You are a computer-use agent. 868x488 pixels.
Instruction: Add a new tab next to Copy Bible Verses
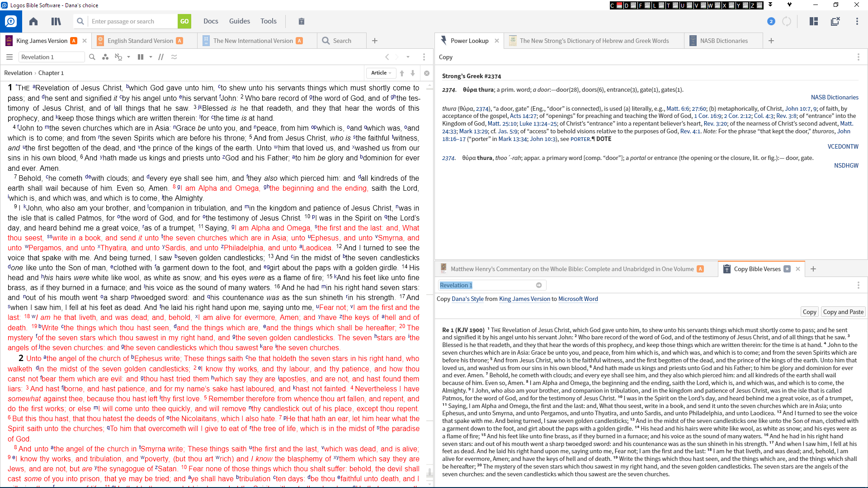click(x=813, y=269)
